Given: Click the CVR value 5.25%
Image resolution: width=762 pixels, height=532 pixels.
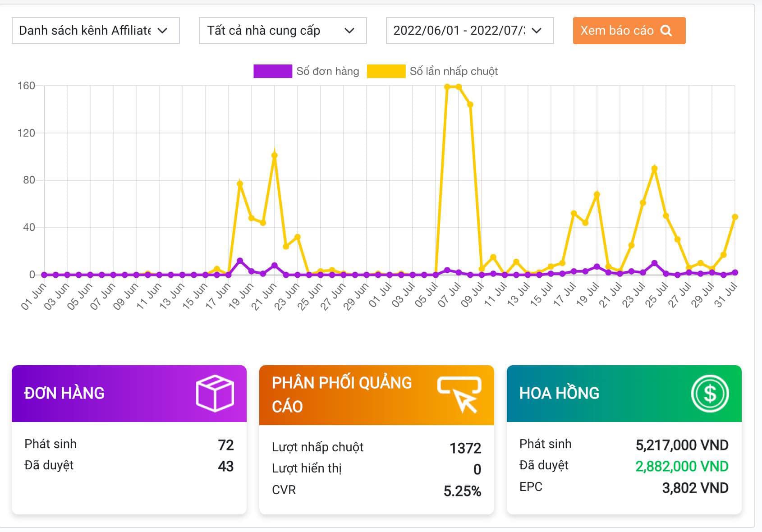Looking at the screenshot, I should (463, 491).
